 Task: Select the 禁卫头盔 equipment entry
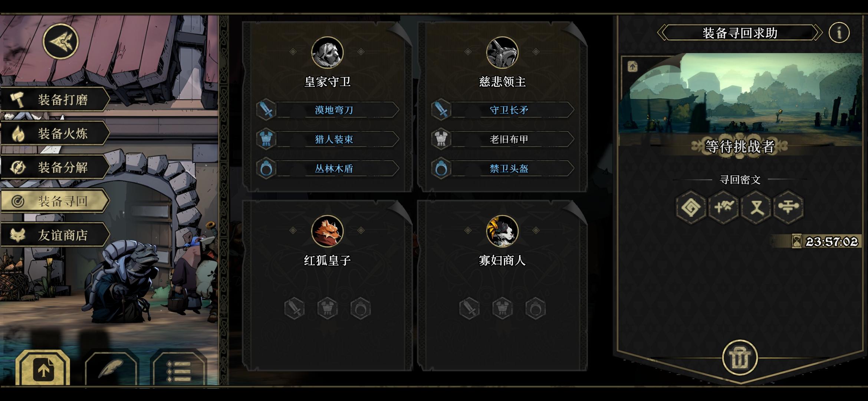[x=503, y=169]
